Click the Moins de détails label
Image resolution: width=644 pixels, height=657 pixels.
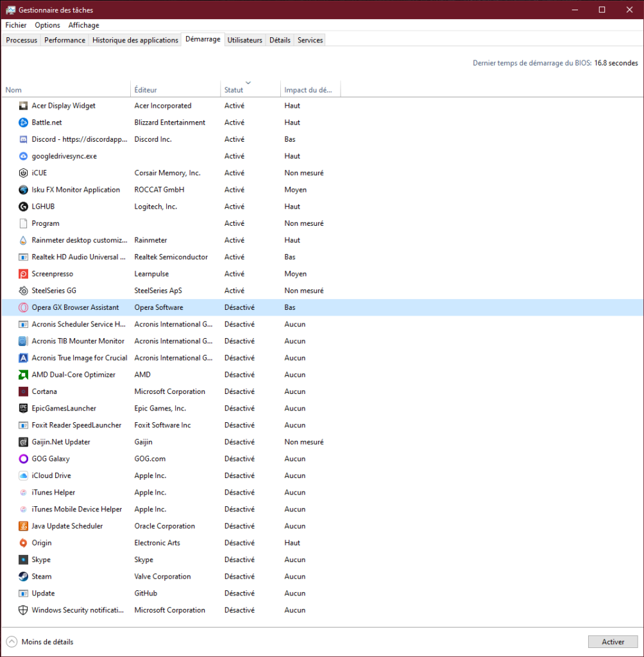coord(47,642)
